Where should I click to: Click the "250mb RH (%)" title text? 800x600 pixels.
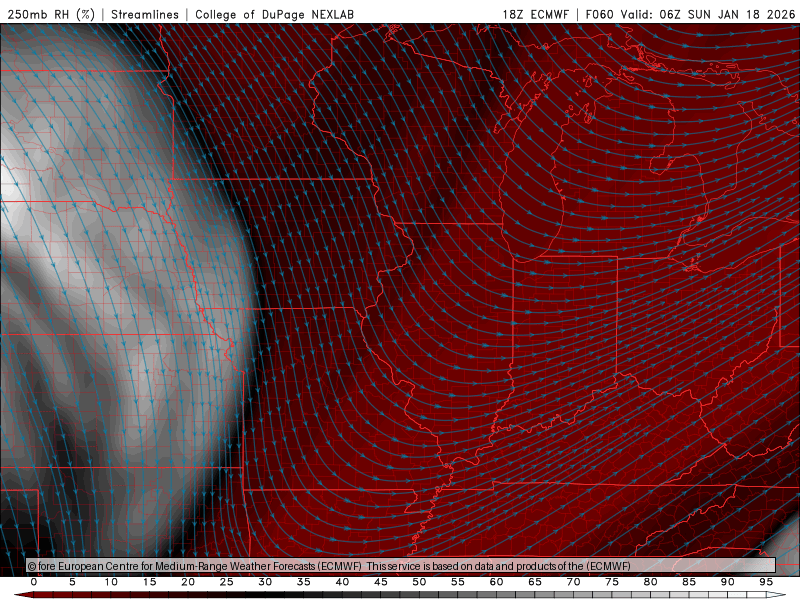pos(51,14)
